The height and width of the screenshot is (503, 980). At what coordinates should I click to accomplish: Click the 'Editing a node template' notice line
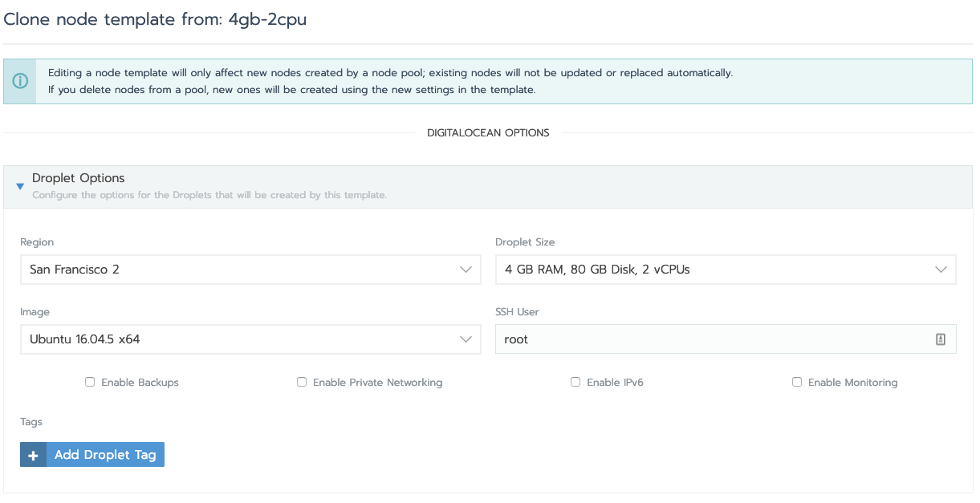click(390, 73)
